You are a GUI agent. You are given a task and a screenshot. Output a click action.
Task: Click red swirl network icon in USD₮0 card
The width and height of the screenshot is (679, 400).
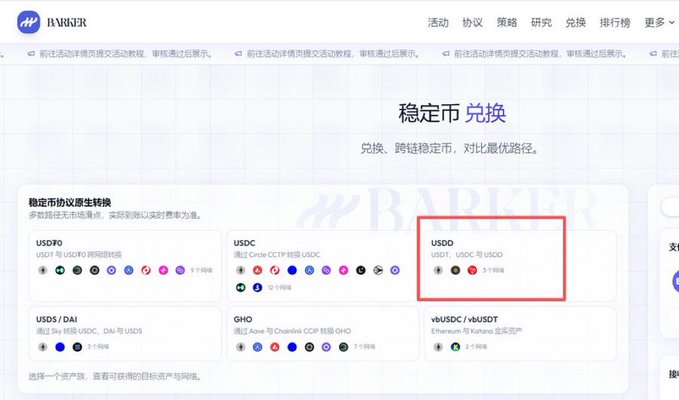click(x=146, y=271)
